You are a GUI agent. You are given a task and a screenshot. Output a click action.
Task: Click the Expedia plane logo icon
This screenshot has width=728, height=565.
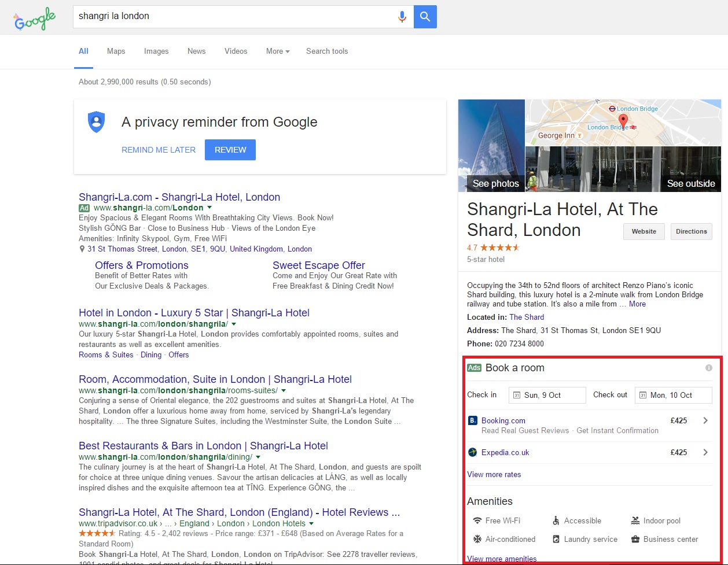pos(473,452)
